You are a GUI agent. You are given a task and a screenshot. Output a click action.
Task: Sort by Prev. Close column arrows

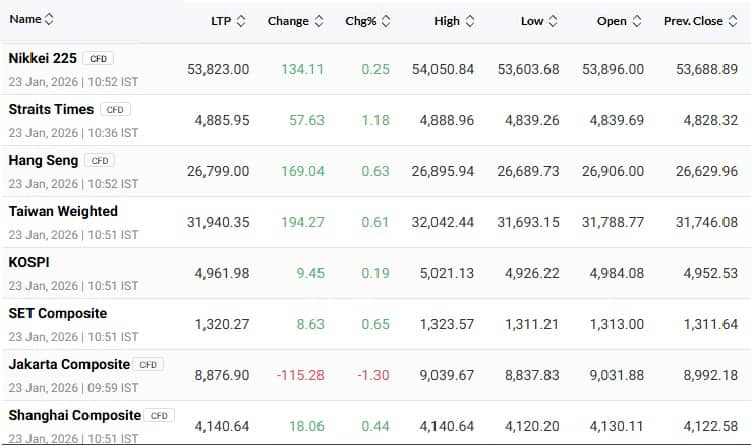[733, 21]
